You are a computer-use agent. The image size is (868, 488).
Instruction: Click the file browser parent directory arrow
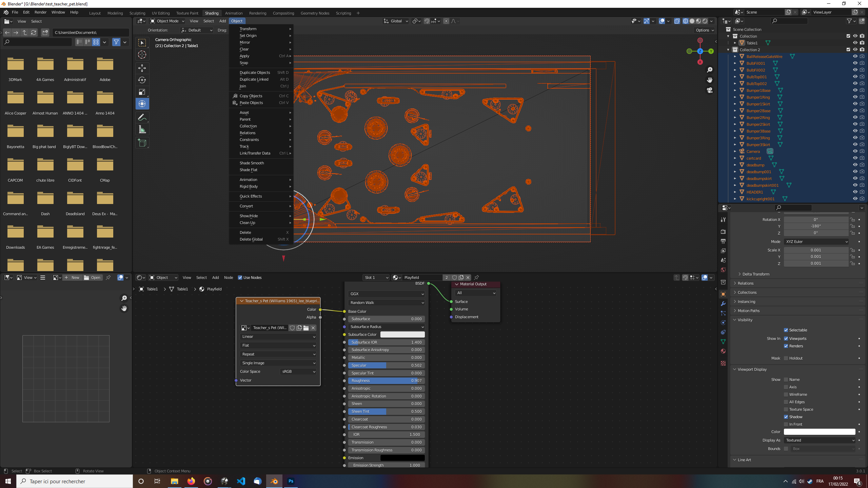coord(25,33)
